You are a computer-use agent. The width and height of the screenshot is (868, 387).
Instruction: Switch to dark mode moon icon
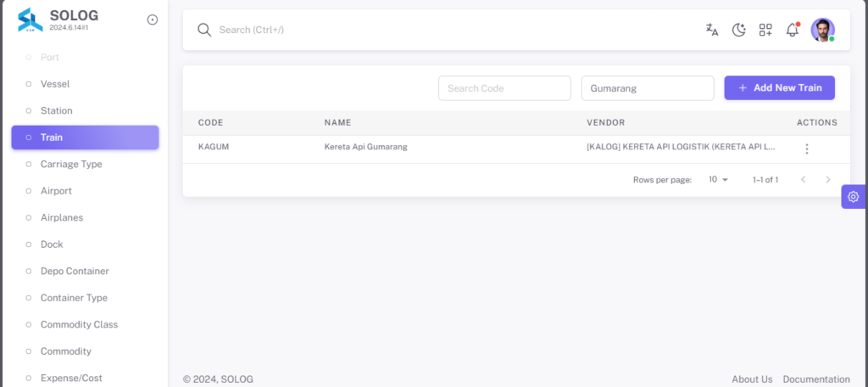[x=738, y=30]
